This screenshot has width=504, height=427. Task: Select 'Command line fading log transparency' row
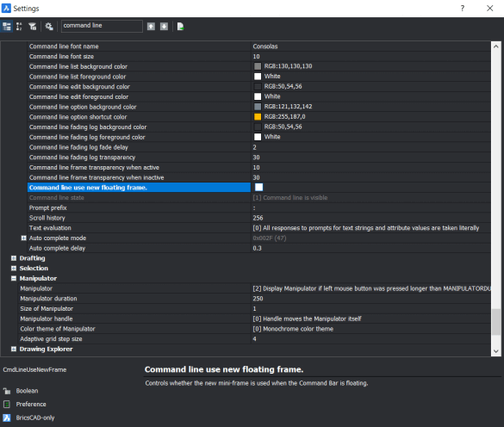[258, 158]
